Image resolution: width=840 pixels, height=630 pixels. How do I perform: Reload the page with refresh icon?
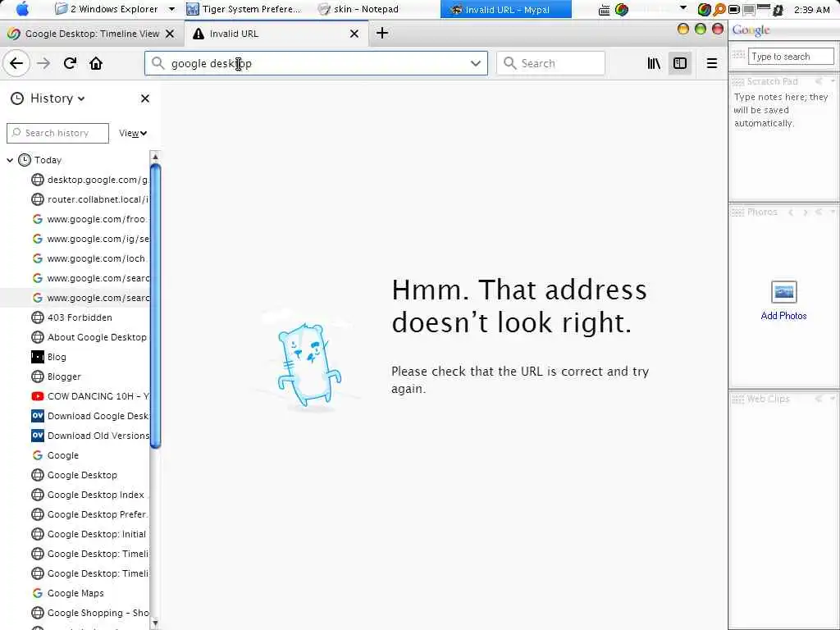[70, 63]
